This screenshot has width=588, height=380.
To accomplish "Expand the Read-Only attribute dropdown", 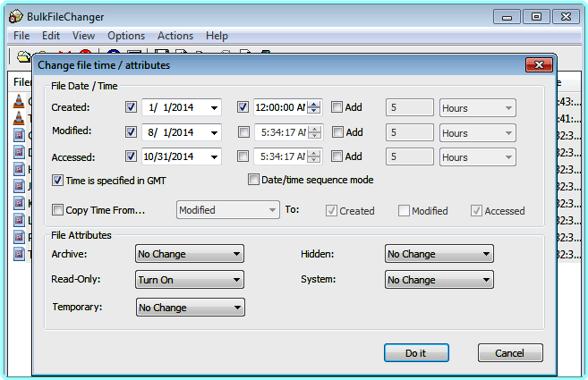I will 235,280.
